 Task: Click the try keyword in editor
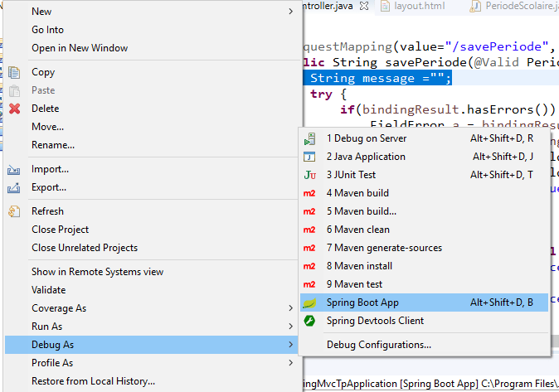tap(321, 94)
